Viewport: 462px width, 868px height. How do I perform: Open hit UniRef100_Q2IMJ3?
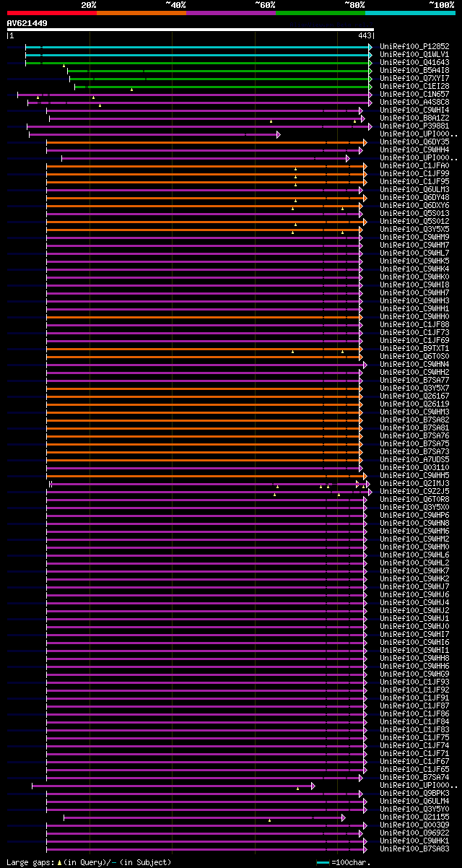pos(415,483)
